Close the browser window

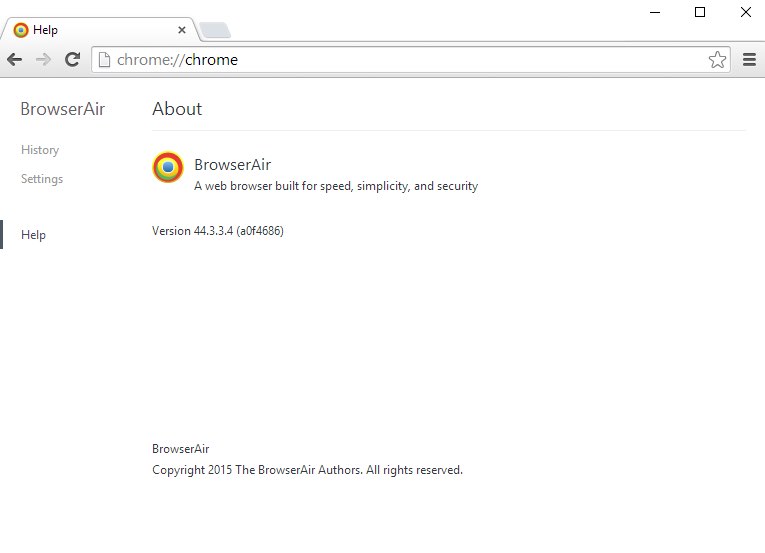pos(745,12)
